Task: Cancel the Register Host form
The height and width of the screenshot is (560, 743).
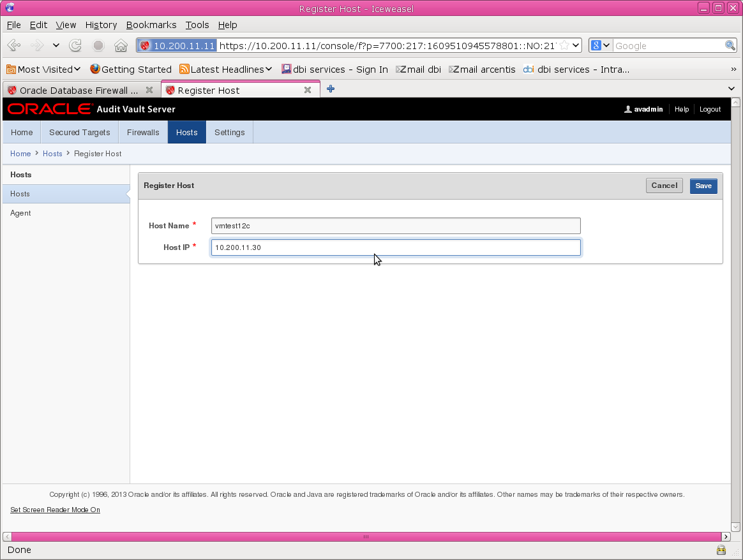Action: click(x=664, y=186)
